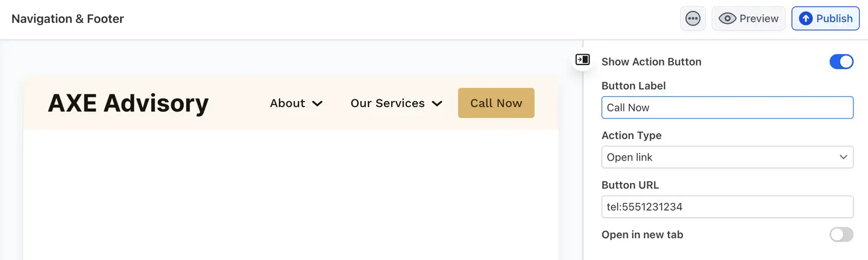Viewport: 868px width, 260px height.
Task: Click the Call Now action button
Action: (496, 103)
